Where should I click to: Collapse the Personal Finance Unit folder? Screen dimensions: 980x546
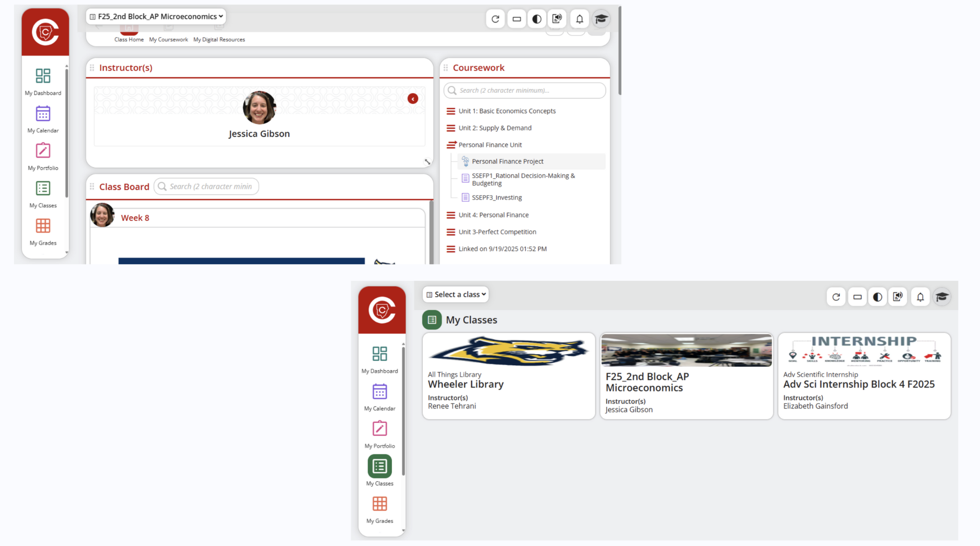pyautogui.click(x=451, y=145)
